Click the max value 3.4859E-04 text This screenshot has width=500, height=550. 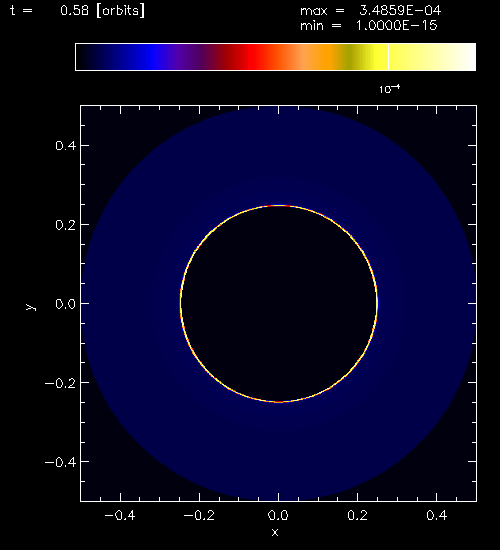point(400,11)
